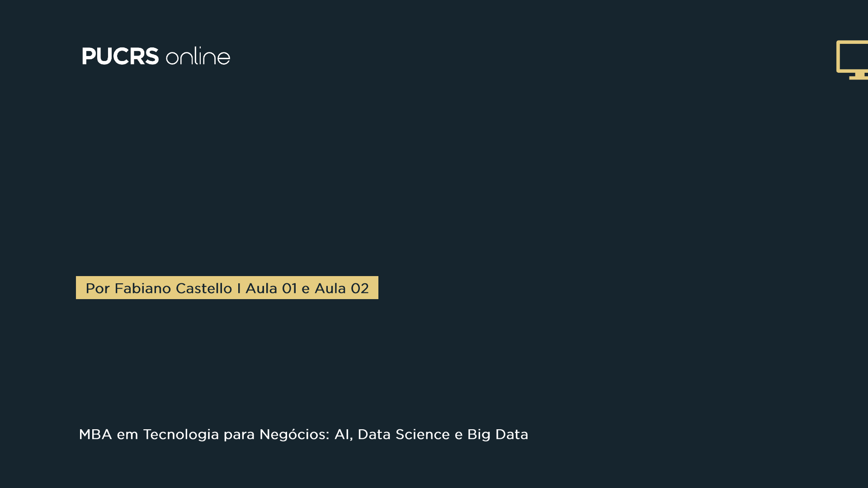
Task: Click the 'e' before Big Data
Action: 458,434
